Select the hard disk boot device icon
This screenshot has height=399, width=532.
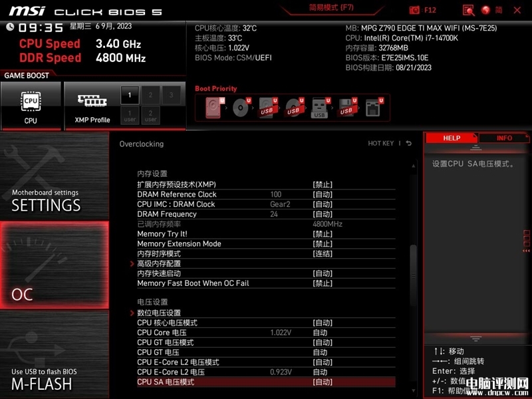coord(215,108)
